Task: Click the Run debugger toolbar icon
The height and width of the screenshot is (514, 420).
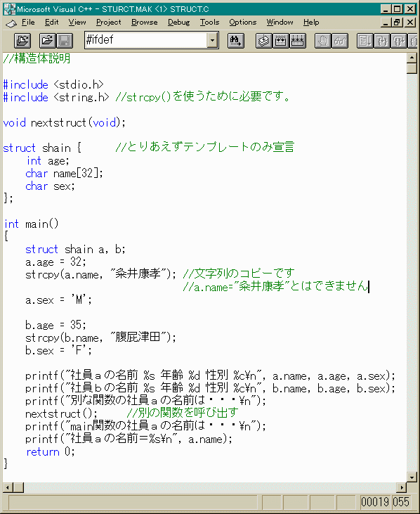Action: tap(365, 41)
